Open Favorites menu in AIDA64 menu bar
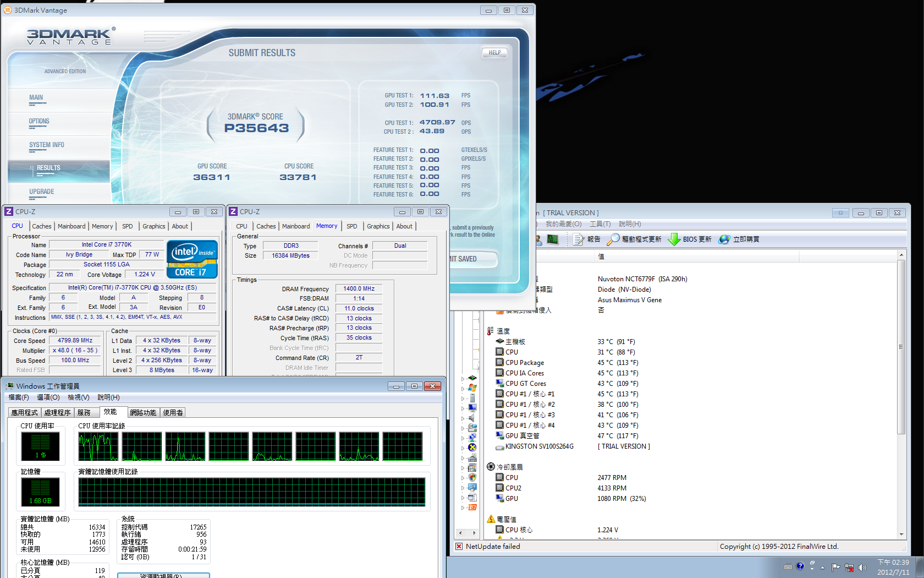Screen dimensions: 924x578 [x=563, y=224]
